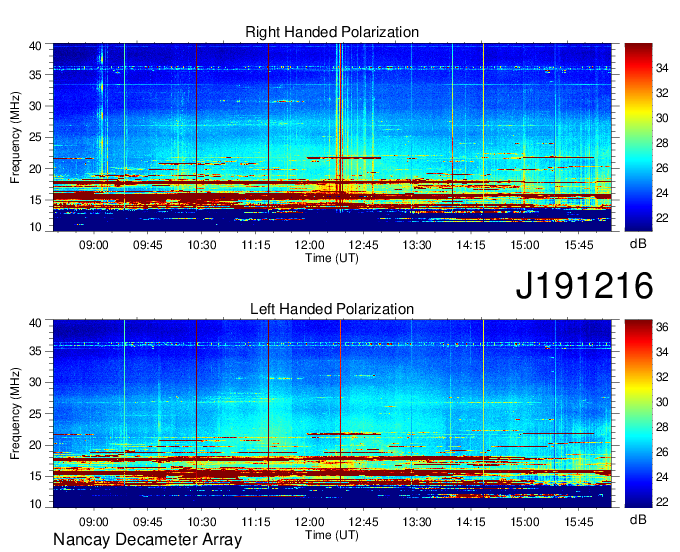The height and width of the screenshot is (552, 680).
Task: Click dB label under top colorbar
Action: click(638, 244)
